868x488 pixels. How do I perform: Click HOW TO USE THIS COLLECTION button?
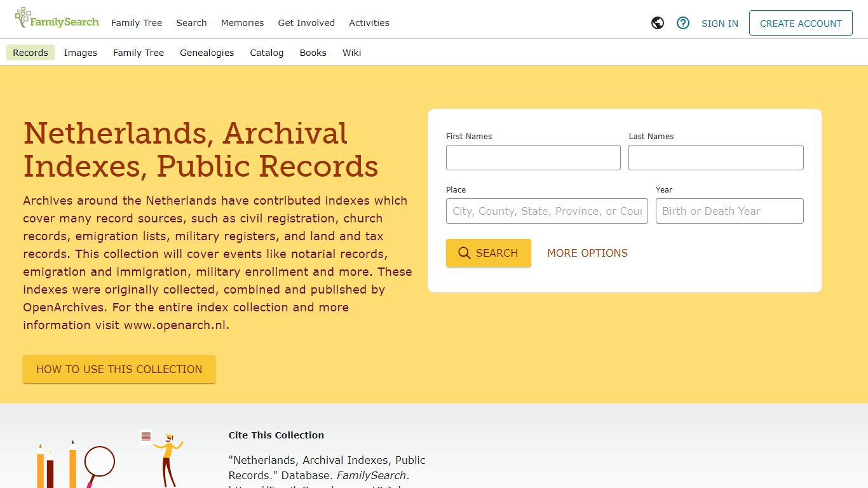(119, 369)
